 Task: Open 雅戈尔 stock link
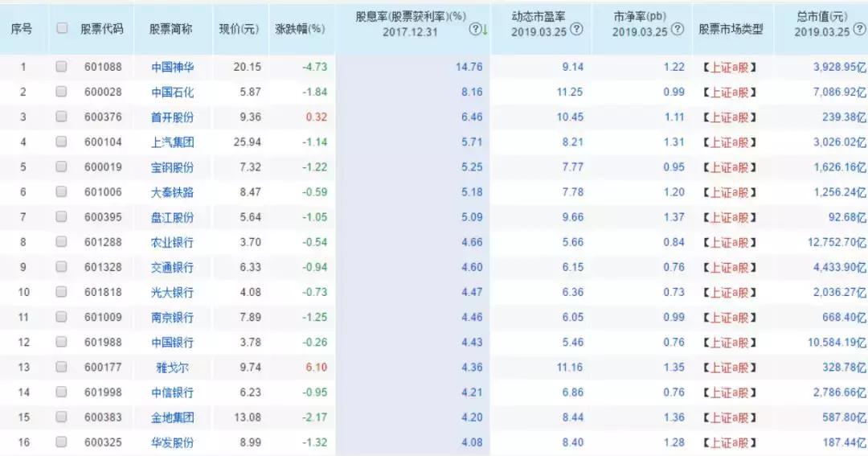pyautogui.click(x=172, y=368)
